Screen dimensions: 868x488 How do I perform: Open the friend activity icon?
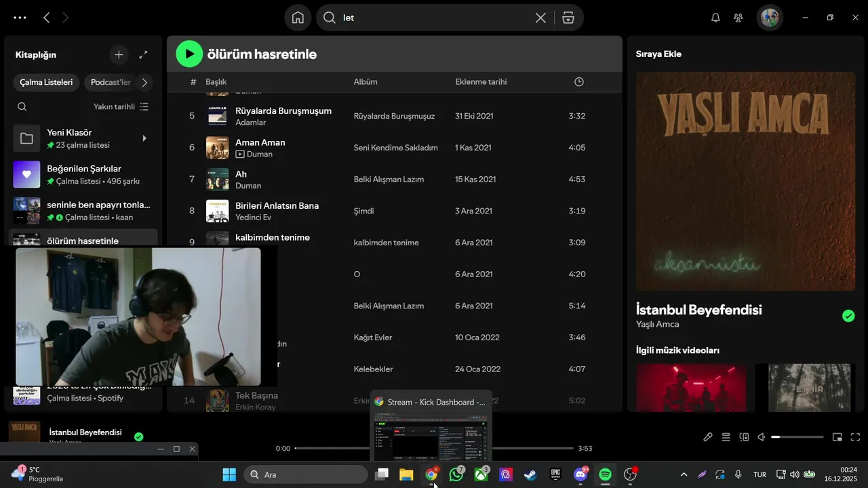(738, 18)
